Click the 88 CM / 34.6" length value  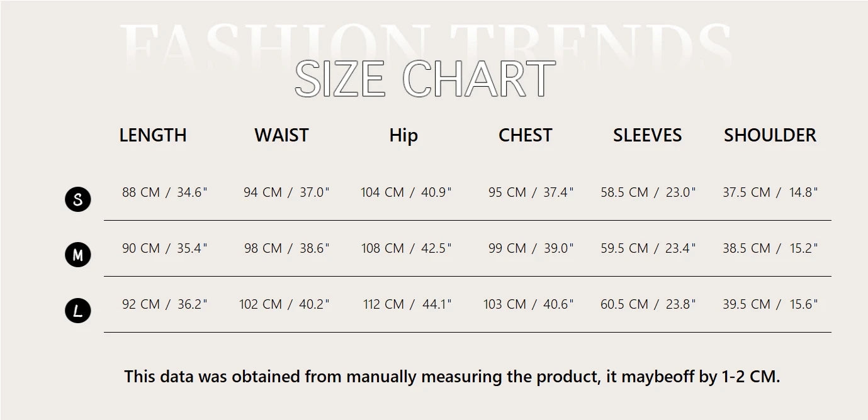(164, 192)
